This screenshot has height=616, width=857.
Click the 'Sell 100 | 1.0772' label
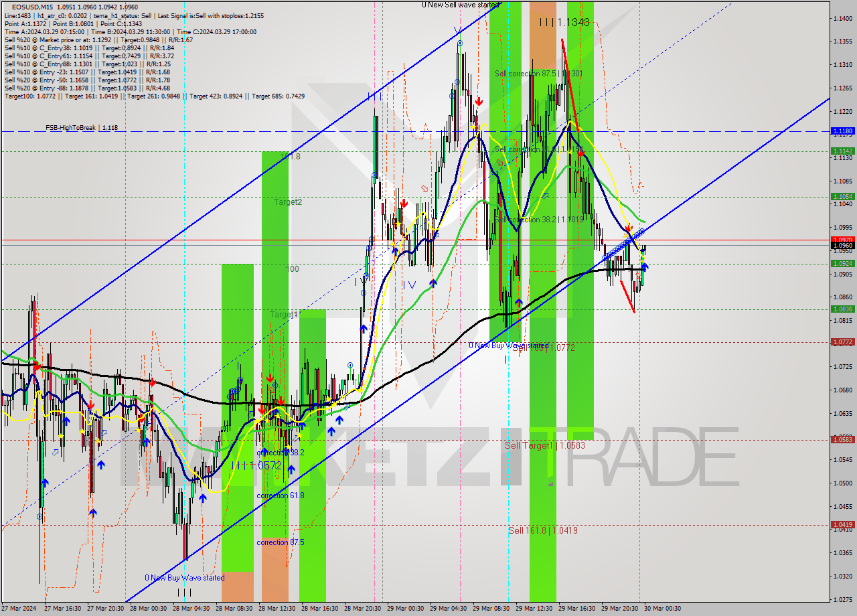(544, 348)
